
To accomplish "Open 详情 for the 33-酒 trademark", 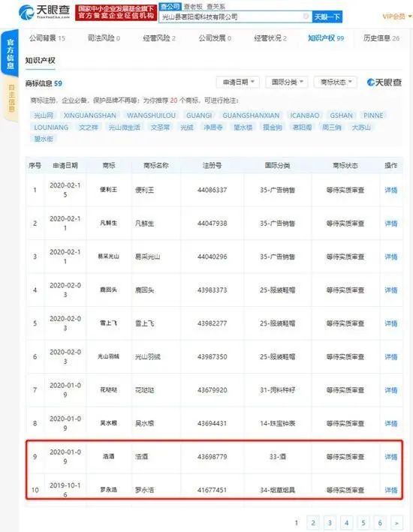I will click(391, 457).
